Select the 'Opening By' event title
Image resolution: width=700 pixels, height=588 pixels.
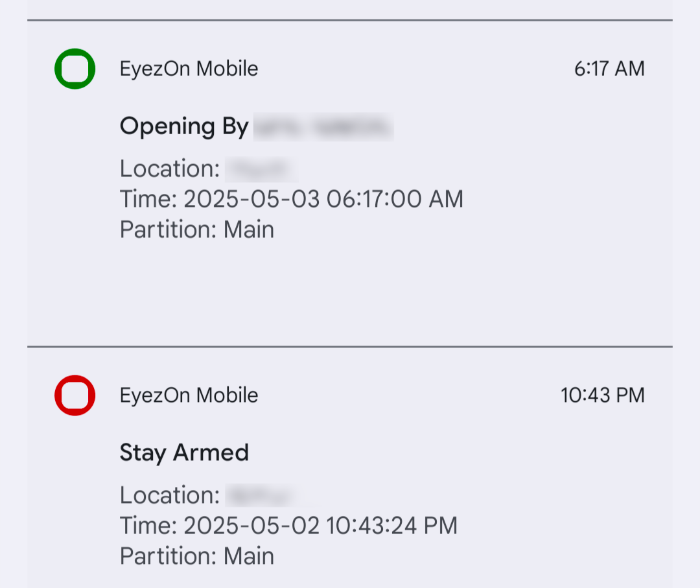click(x=184, y=127)
